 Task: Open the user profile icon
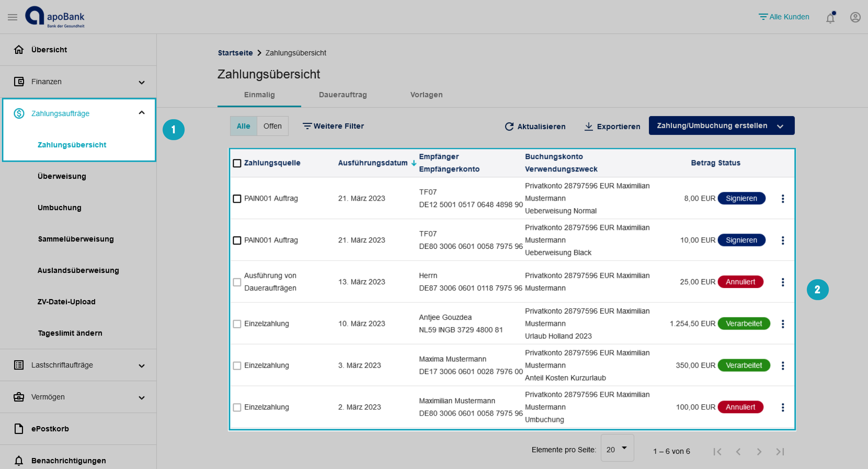[x=855, y=17]
